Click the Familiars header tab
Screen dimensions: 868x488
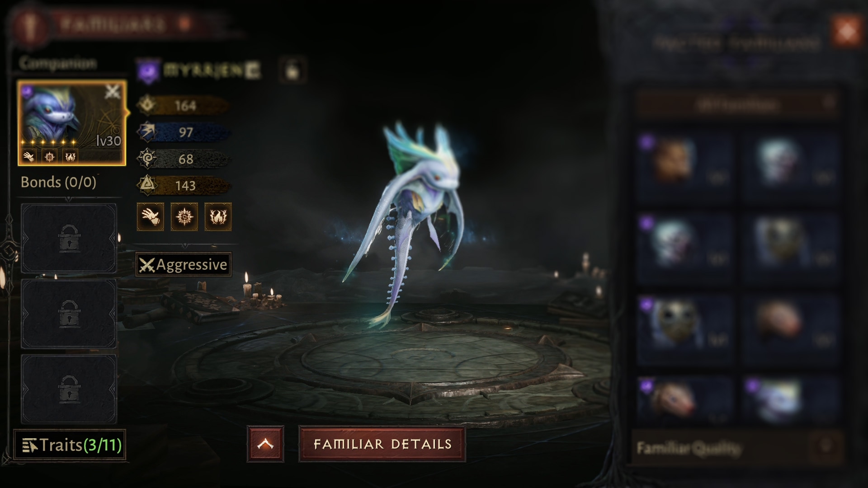pos(113,23)
